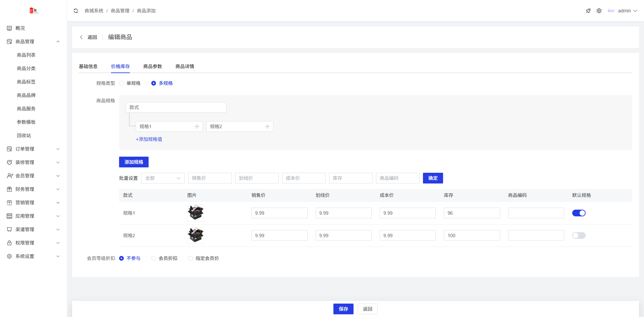Switch to the 商品参数 tab

point(153,66)
